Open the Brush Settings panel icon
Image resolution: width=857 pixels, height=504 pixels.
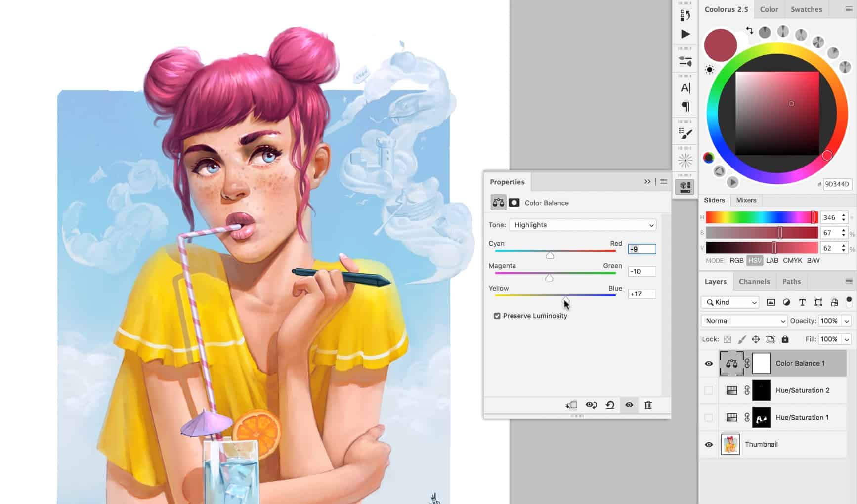(685, 131)
